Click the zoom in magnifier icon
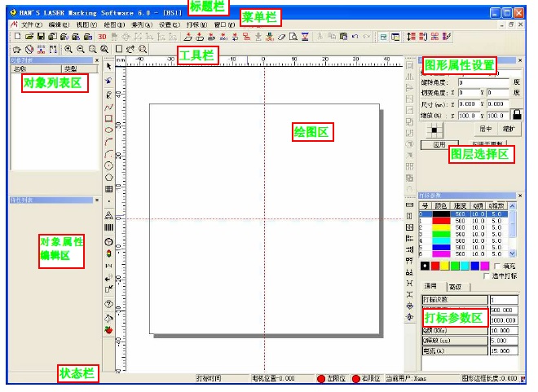The height and width of the screenshot is (392, 538). [68, 50]
